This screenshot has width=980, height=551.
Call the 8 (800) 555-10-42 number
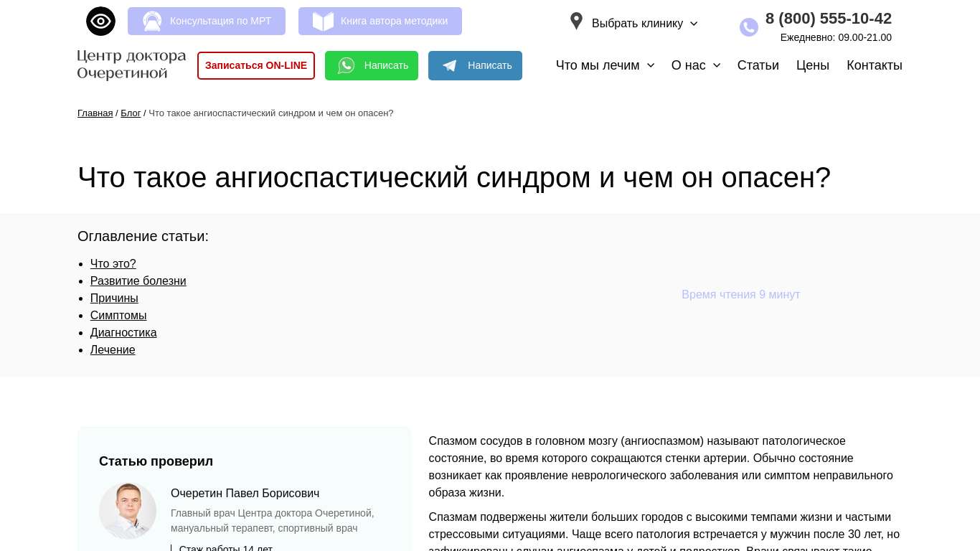pos(828,19)
